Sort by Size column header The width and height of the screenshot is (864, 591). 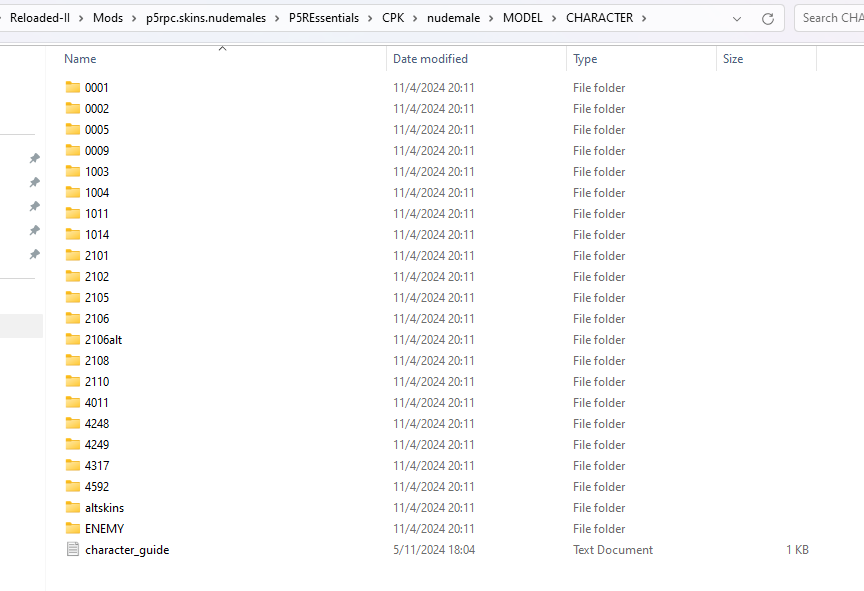tap(733, 59)
